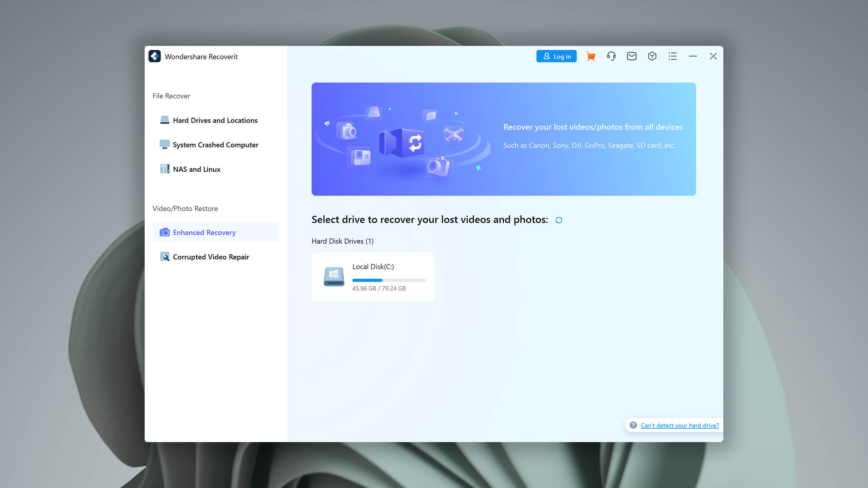The width and height of the screenshot is (868, 488).
Task: Click the question mark help icon
Action: tap(633, 425)
